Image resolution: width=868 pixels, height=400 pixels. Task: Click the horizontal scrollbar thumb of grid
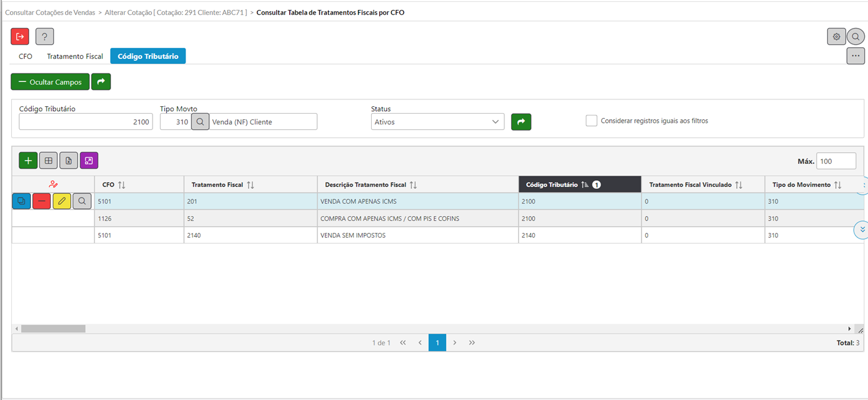pyautogui.click(x=53, y=329)
